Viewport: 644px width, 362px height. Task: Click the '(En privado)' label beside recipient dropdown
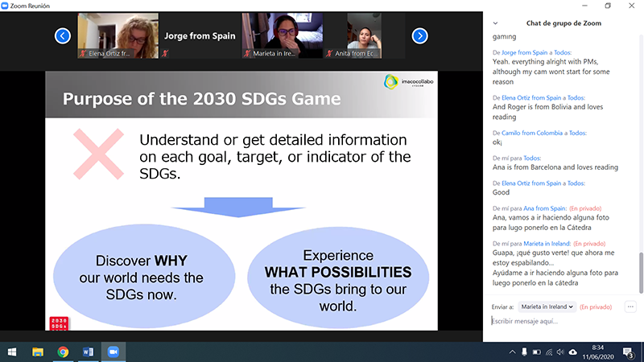pos(596,307)
